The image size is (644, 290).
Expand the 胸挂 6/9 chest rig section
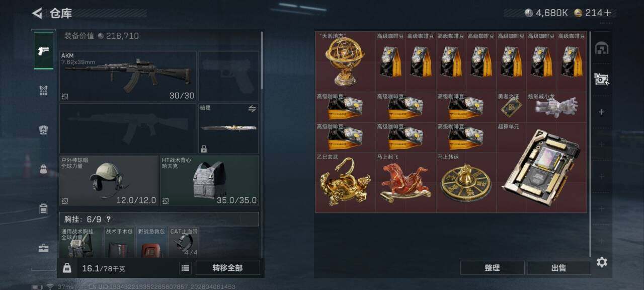coord(159,220)
